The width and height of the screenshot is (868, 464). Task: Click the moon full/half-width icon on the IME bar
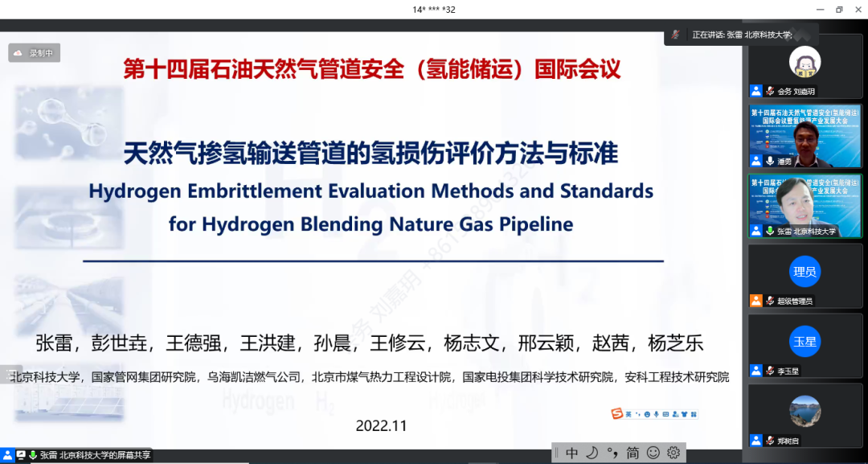point(593,453)
